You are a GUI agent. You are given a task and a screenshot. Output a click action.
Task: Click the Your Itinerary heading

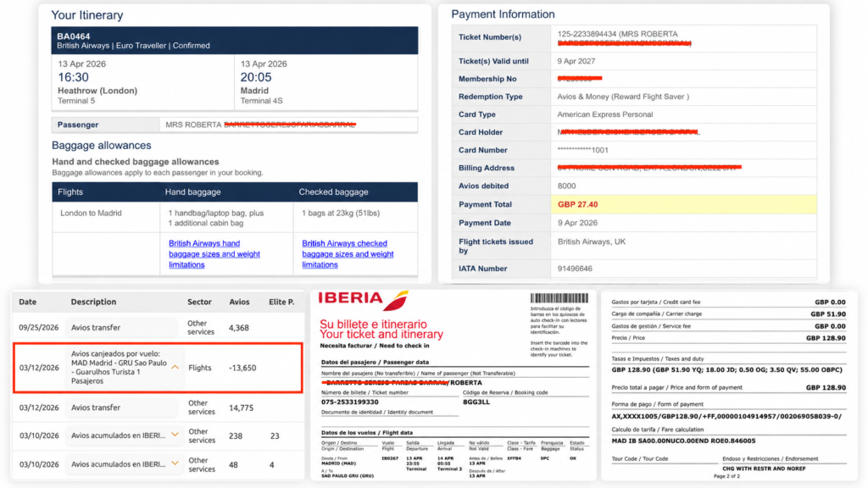tap(87, 15)
